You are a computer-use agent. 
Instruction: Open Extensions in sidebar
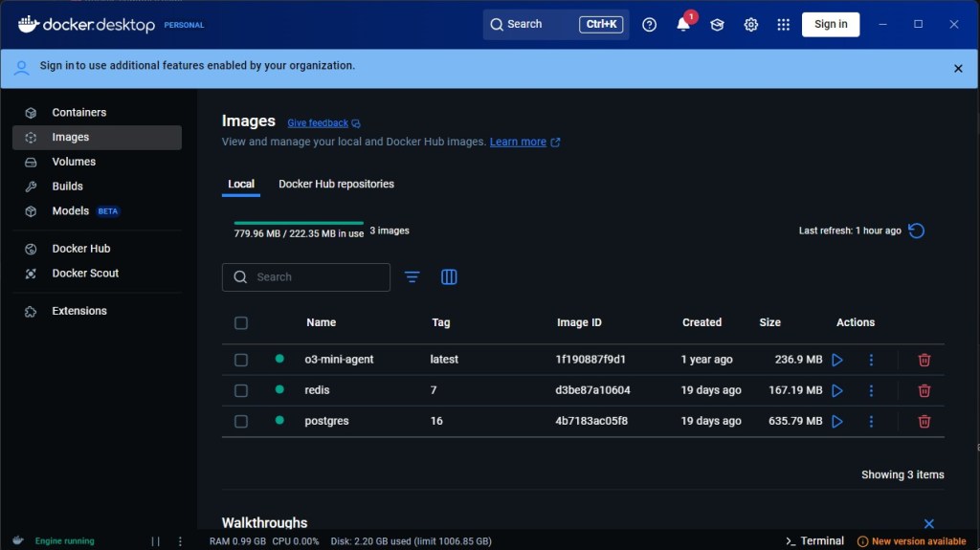pos(97,311)
